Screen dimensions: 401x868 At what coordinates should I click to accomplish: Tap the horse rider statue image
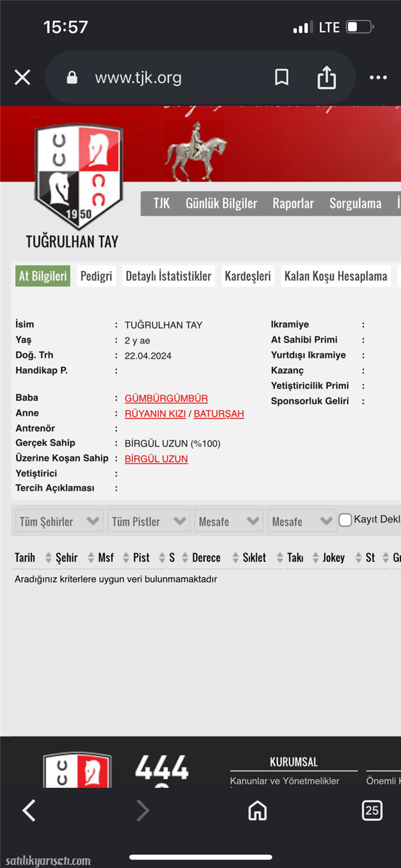pos(196,152)
